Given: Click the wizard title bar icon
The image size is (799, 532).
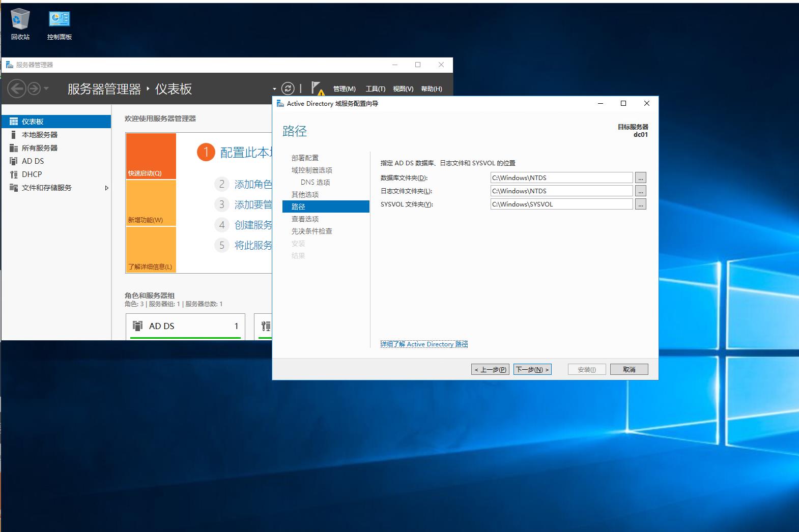Looking at the screenshot, I should click(x=280, y=103).
